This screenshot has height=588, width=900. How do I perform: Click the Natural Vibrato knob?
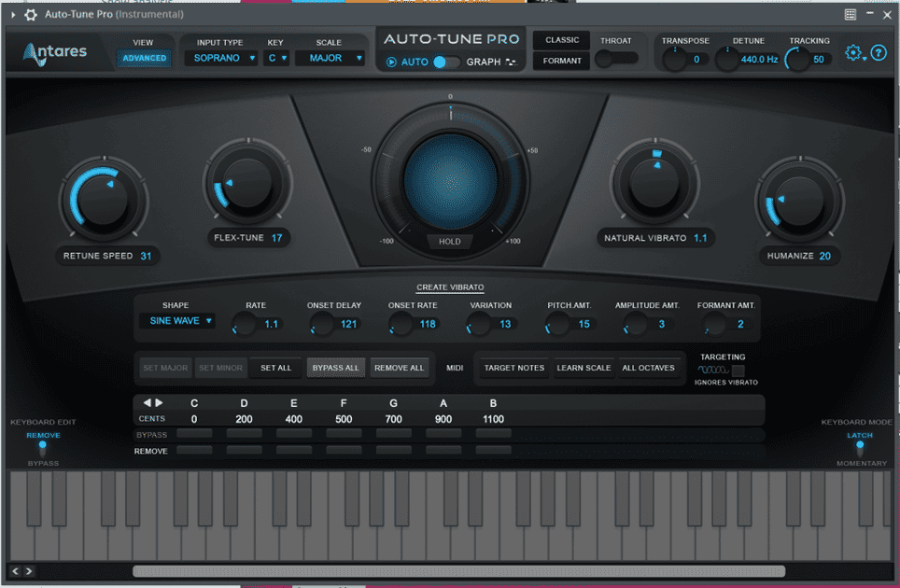(x=654, y=182)
